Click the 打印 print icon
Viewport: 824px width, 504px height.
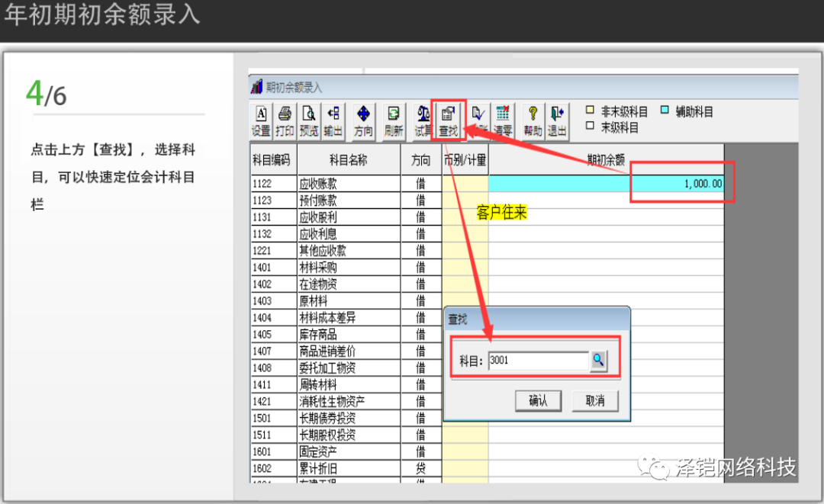[x=285, y=121]
